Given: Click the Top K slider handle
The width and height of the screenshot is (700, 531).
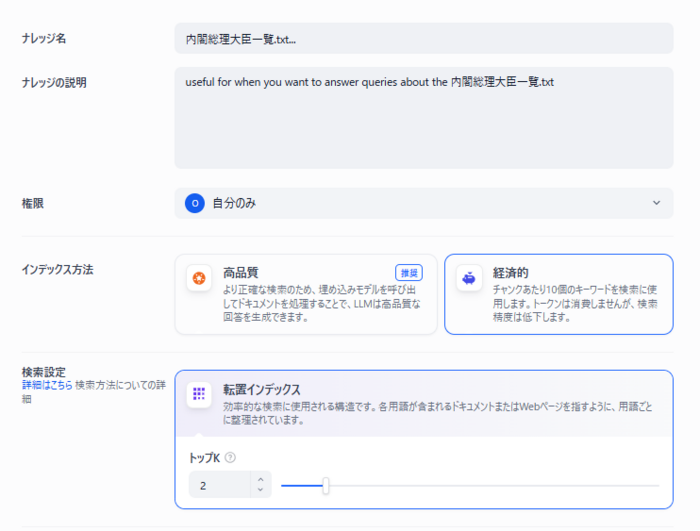Looking at the screenshot, I should [326, 485].
